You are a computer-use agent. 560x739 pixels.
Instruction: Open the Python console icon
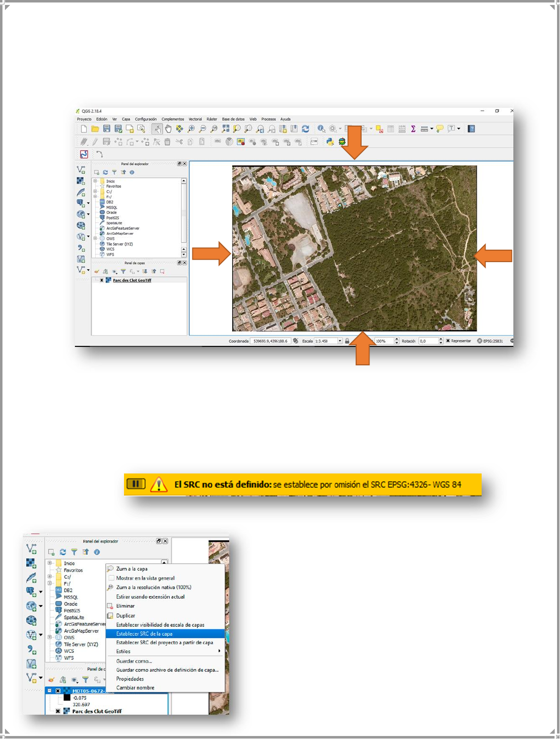coord(330,141)
